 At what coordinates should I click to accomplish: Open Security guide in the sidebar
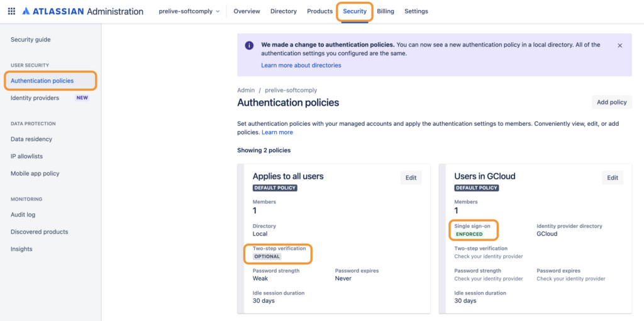point(31,40)
